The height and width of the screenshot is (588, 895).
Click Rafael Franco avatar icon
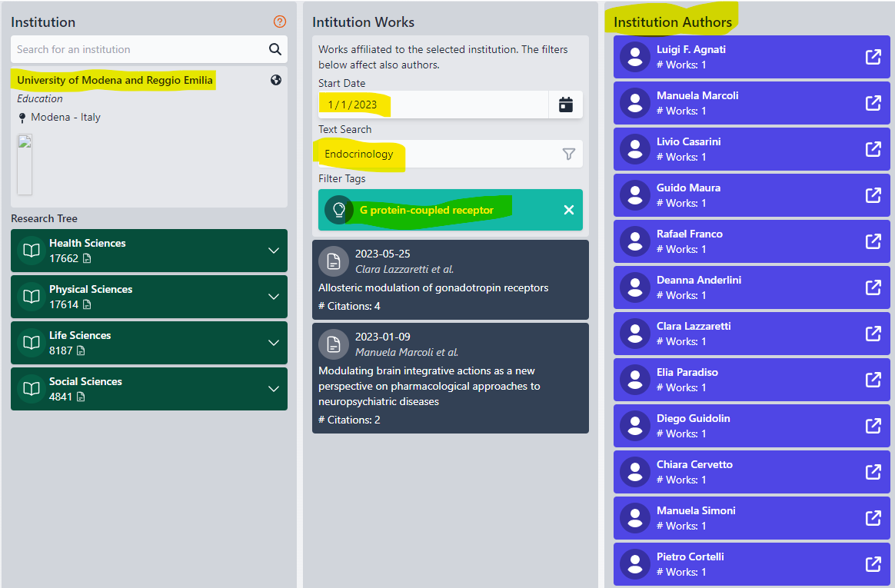pos(634,242)
